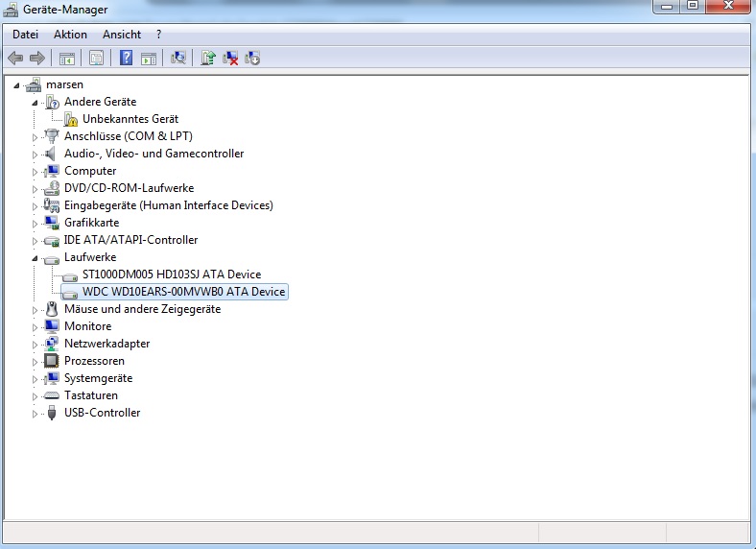Click the Back arrow toolbar icon

[x=15, y=59]
